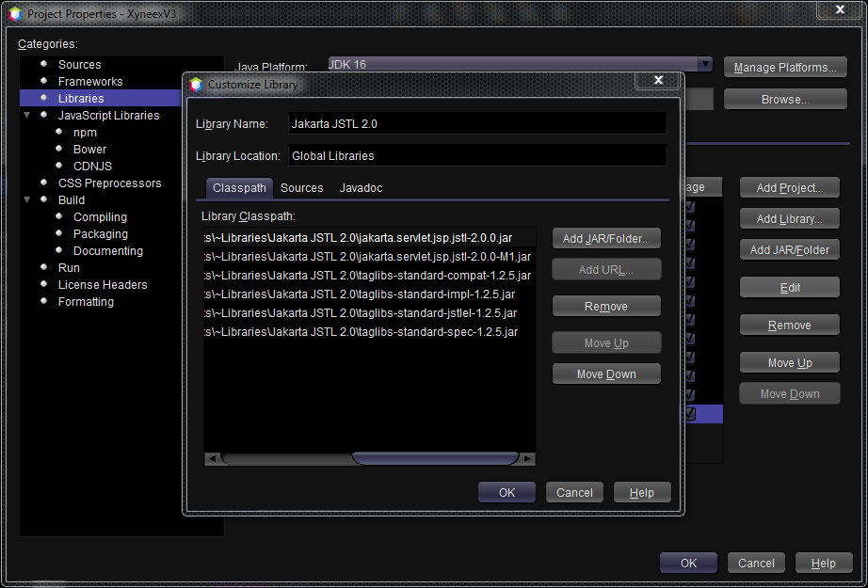
Task: Select License Headers category
Action: 103,285
